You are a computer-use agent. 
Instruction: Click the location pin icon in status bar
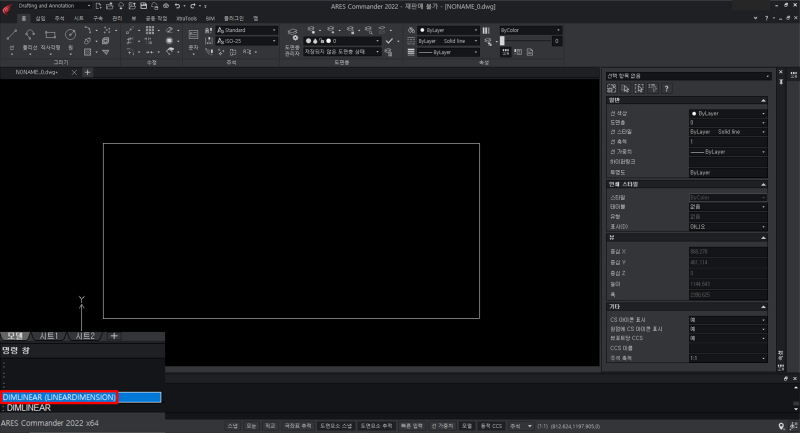click(782, 426)
